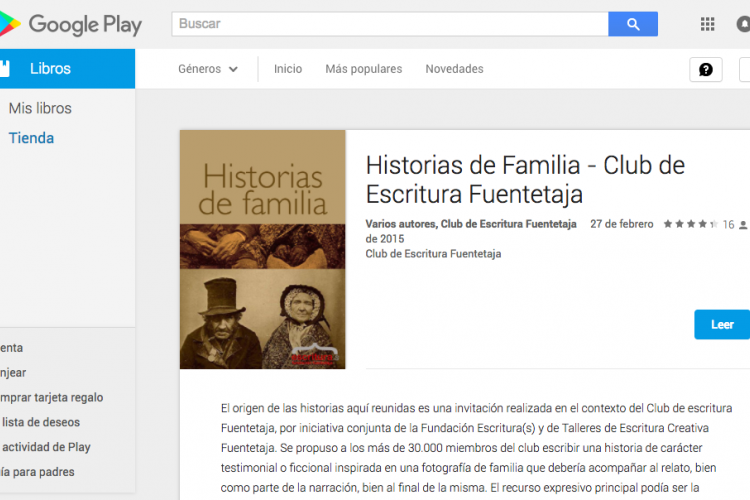Click the Leer button
The width and height of the screenshot is (750, 500).
pos(721,325)
